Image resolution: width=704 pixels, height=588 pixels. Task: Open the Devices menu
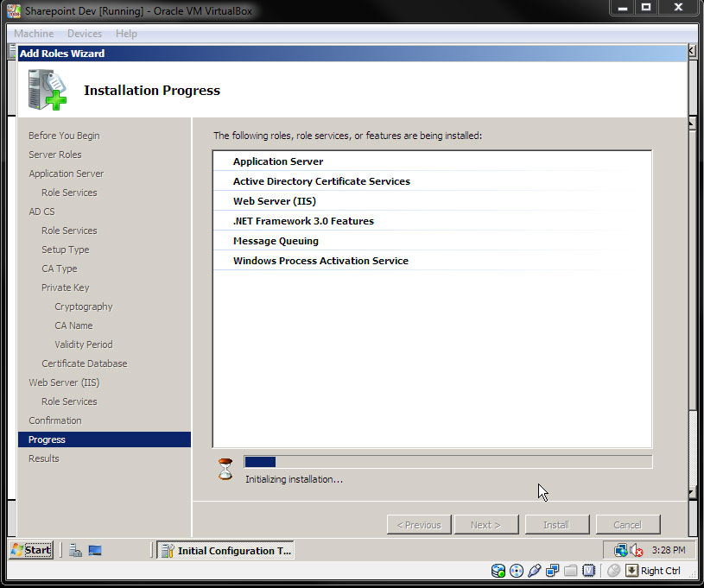tap(85, 34)
